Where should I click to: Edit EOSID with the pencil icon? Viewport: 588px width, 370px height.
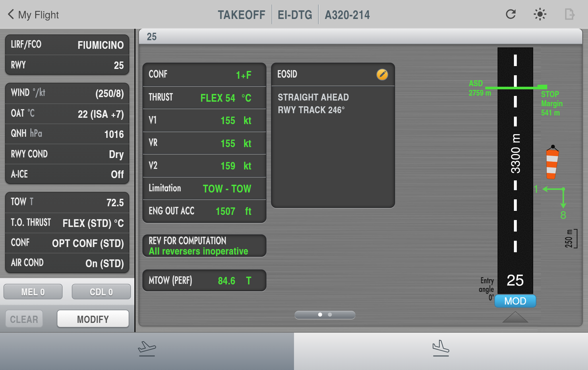[x=382, y=74]
